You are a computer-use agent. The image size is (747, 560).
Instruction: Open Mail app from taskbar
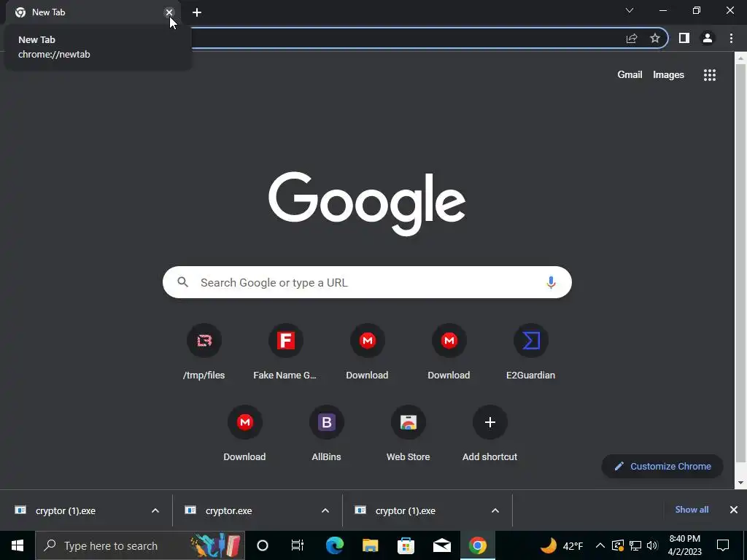click(x=441, y=545)
